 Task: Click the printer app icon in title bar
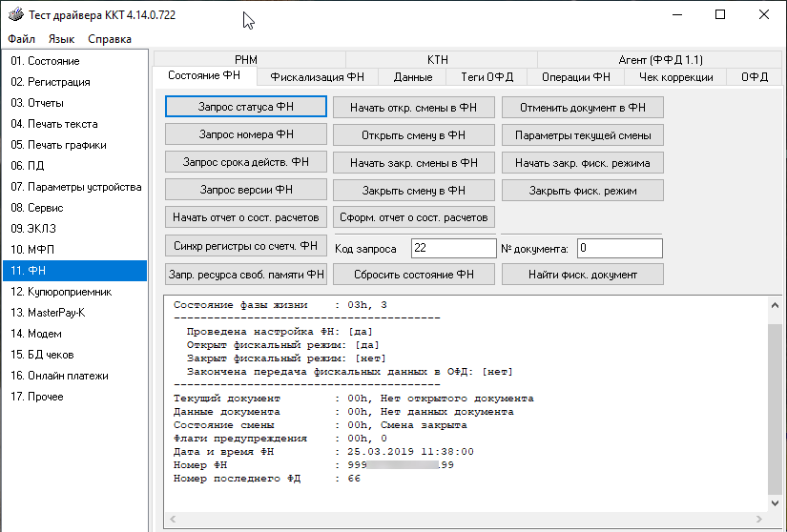point(16,15)
